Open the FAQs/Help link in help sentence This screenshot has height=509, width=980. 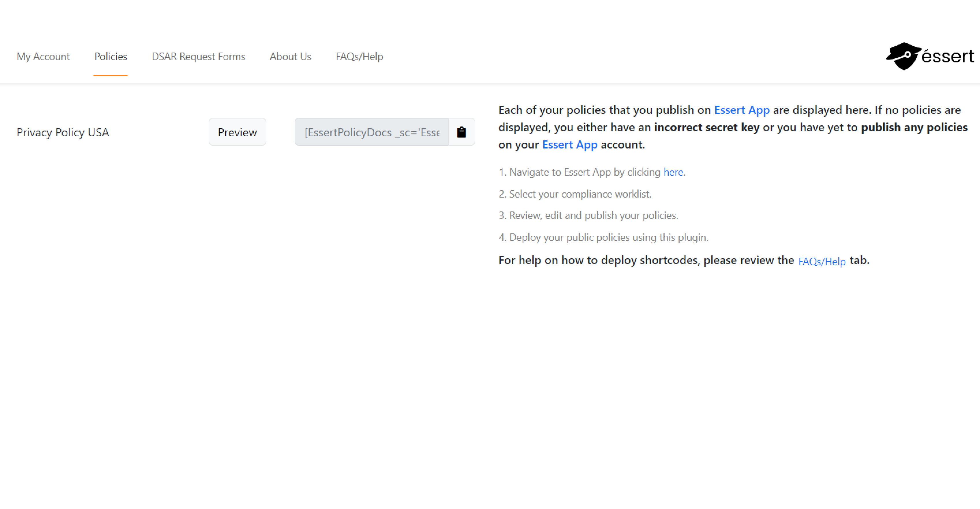coord(822,261)
